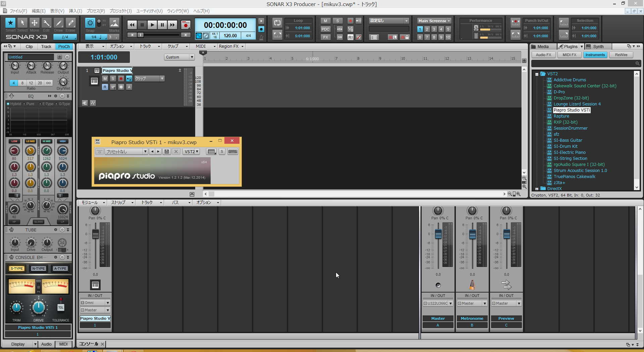Viewport: 644px width, 352px height.
Task: Arm record on Piapro Studio track
Action: click(x=121, y=79)
